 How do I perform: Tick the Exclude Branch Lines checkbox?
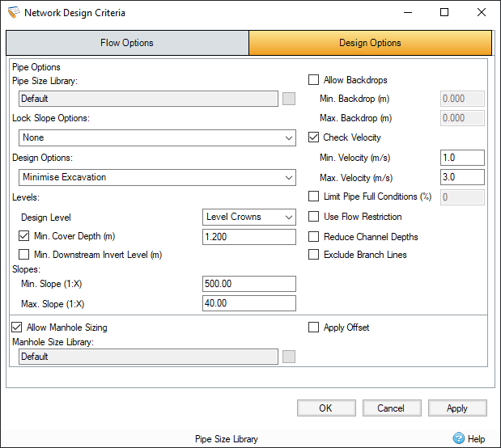click(314, 255)
